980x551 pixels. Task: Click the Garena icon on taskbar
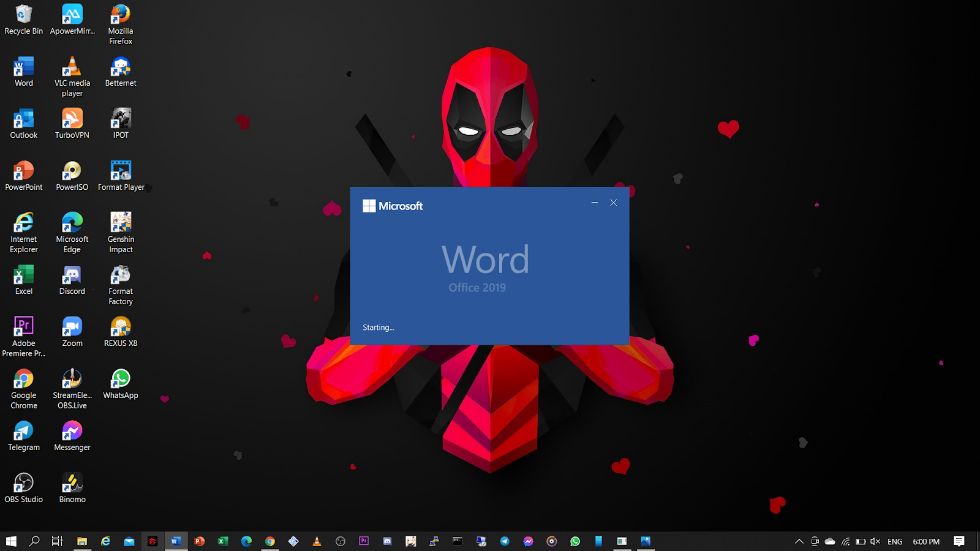point(153,541)
